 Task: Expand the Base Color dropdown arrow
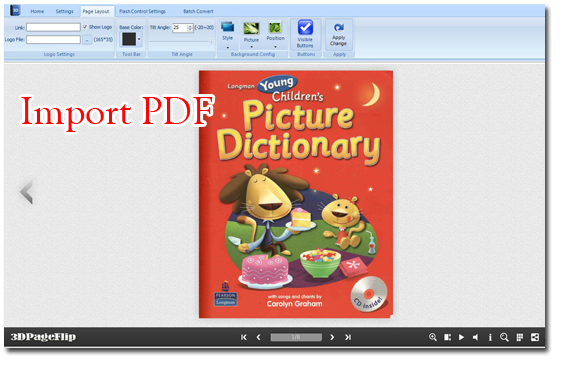[139, 39]
